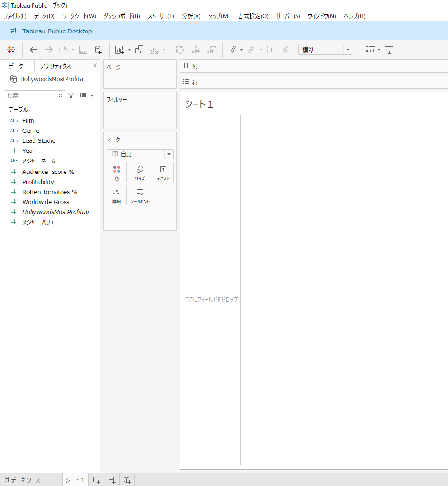Select the シート 1 bottom tab

(x=75, y=480)
